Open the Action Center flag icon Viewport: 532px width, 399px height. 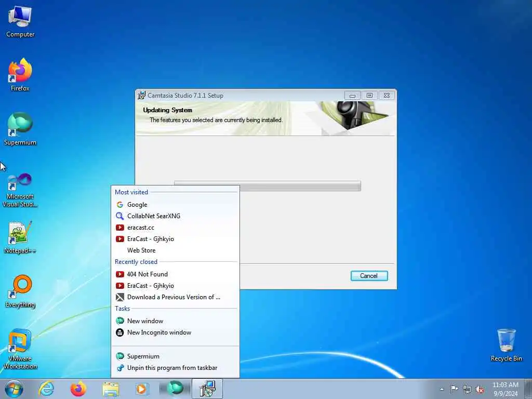tap(454, 389)
